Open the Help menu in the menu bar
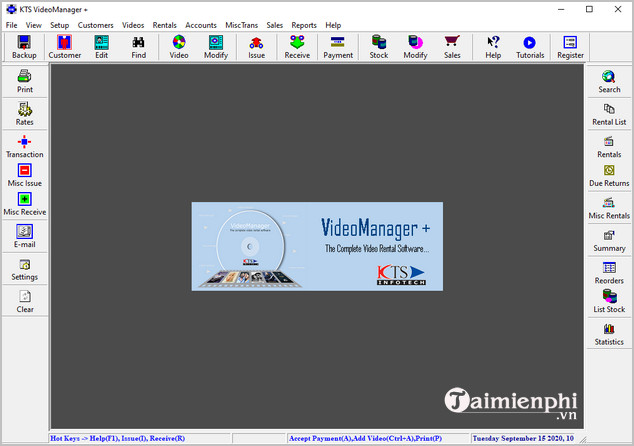Screen dimensions: 634x446 pos(333,25)
